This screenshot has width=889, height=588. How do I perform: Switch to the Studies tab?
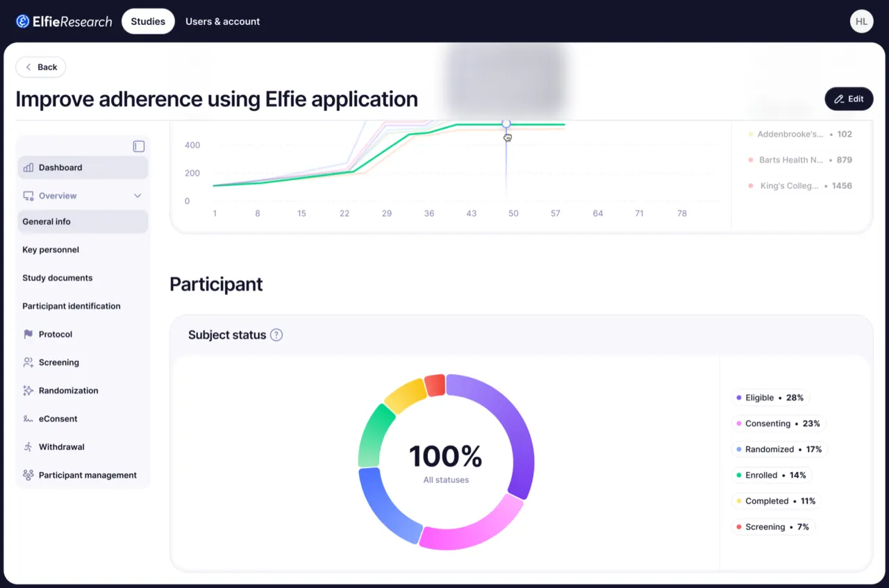coord(148,22)
